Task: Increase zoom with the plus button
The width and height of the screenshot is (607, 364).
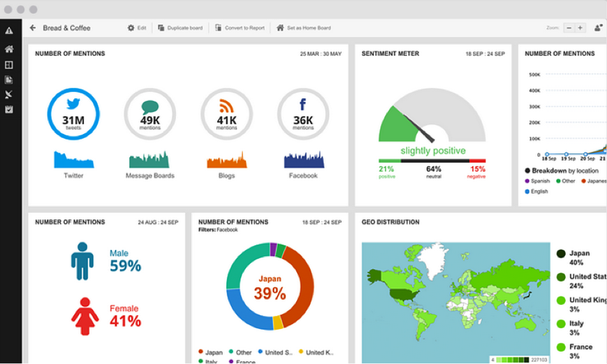Action: 580,28
